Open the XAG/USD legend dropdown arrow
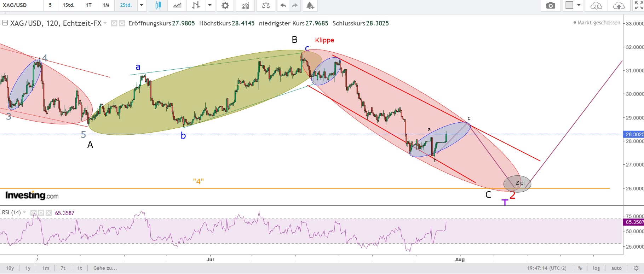 coord(105,23)
